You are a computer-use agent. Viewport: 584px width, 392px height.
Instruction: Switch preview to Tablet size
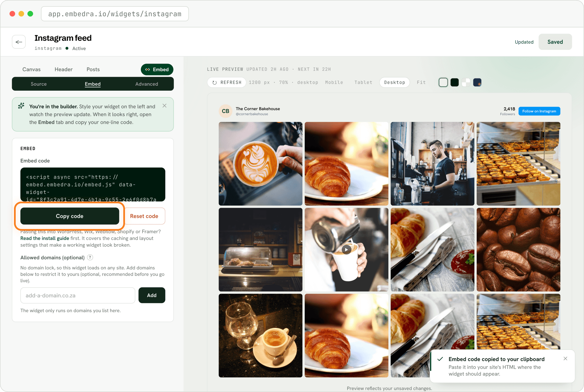(363, 82)
